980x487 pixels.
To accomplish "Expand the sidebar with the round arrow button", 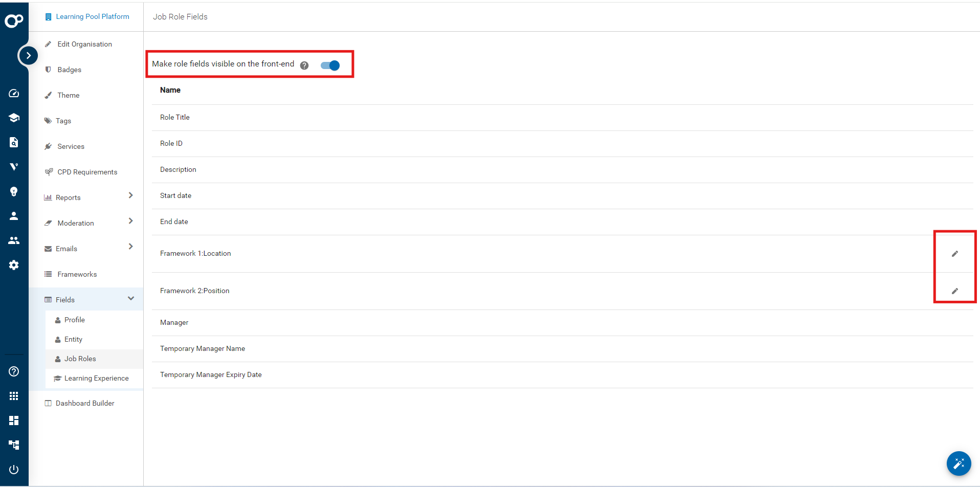I will tap(28, 55).
